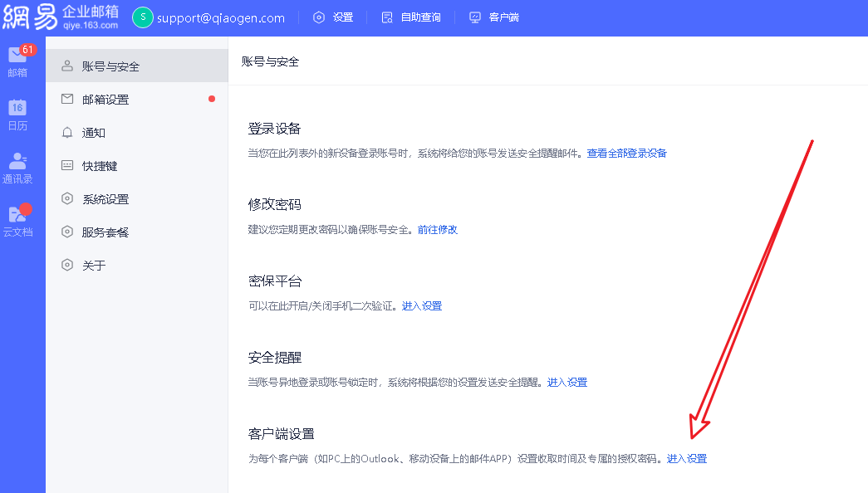Select 邮箱设置 in settings menu
This screenshot has height=493, width=868.
(105, 100)
